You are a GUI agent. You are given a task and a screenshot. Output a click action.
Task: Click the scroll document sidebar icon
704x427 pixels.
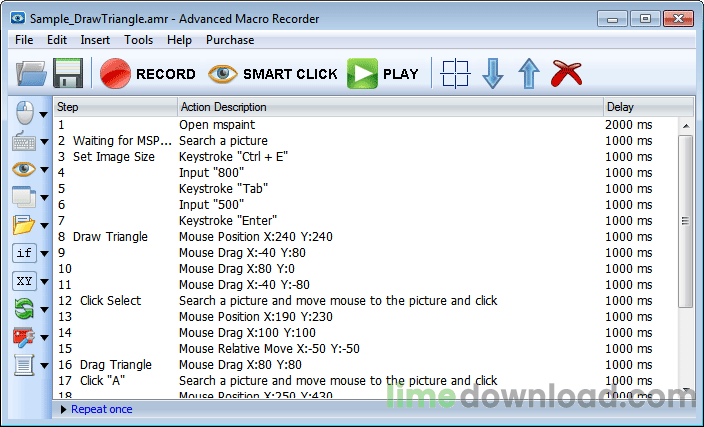(23, 365)
